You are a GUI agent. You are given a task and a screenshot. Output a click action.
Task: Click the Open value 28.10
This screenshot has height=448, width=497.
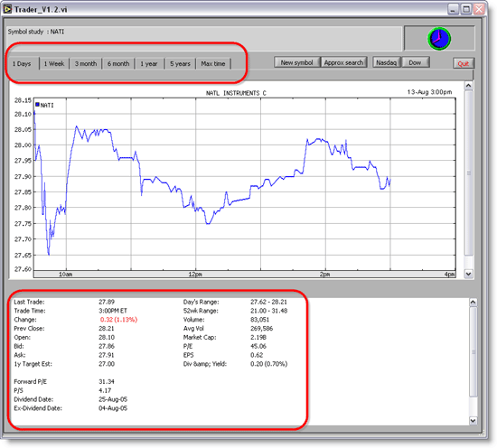107,338
